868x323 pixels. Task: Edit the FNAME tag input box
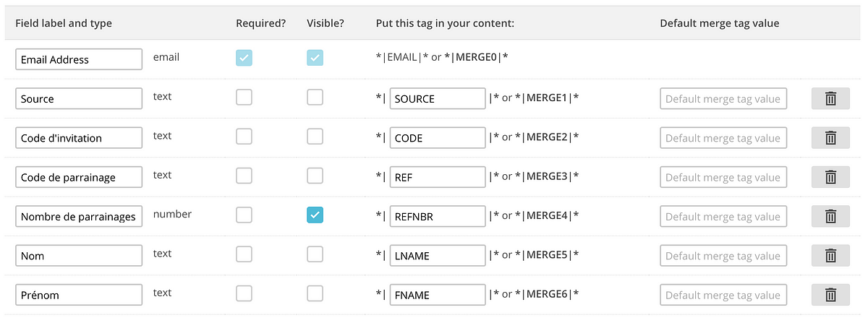pyautogui.click(x=438, y=295)
